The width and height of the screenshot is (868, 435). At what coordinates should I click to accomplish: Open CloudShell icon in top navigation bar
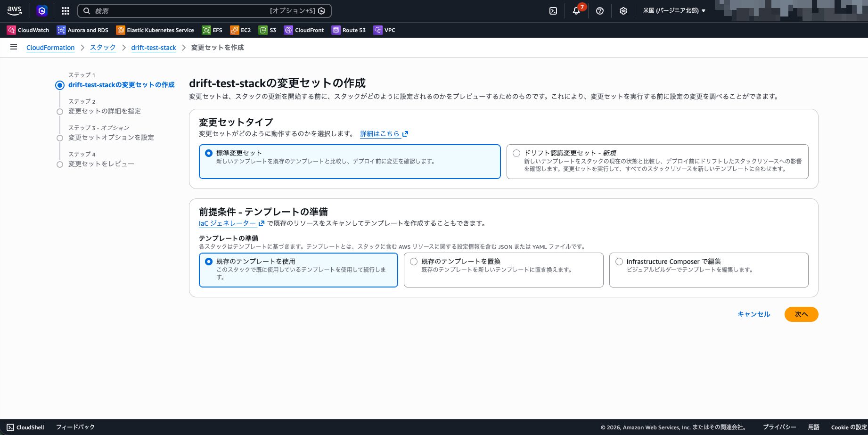coord(553,11)
